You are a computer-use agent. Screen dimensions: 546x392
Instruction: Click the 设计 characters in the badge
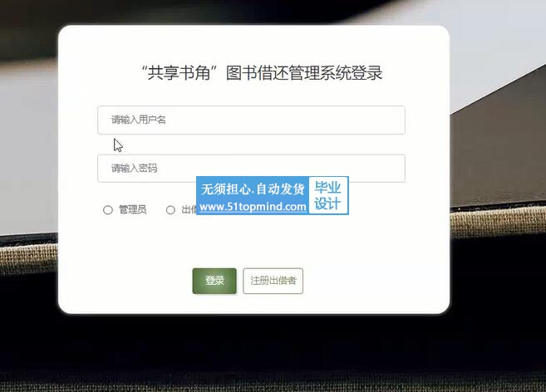(x=327, y=203)
